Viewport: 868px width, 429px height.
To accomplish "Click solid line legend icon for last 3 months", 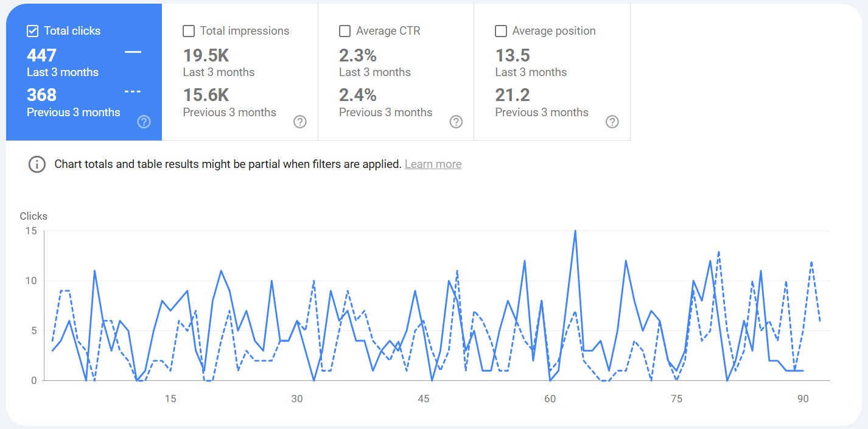I will [133, 52].
